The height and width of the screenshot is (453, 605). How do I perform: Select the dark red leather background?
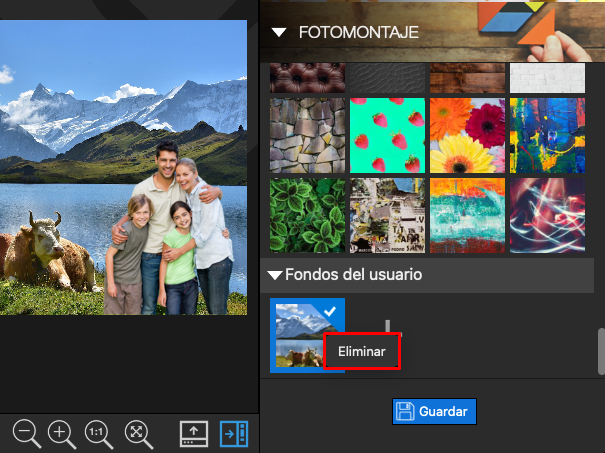coord(308,78)
